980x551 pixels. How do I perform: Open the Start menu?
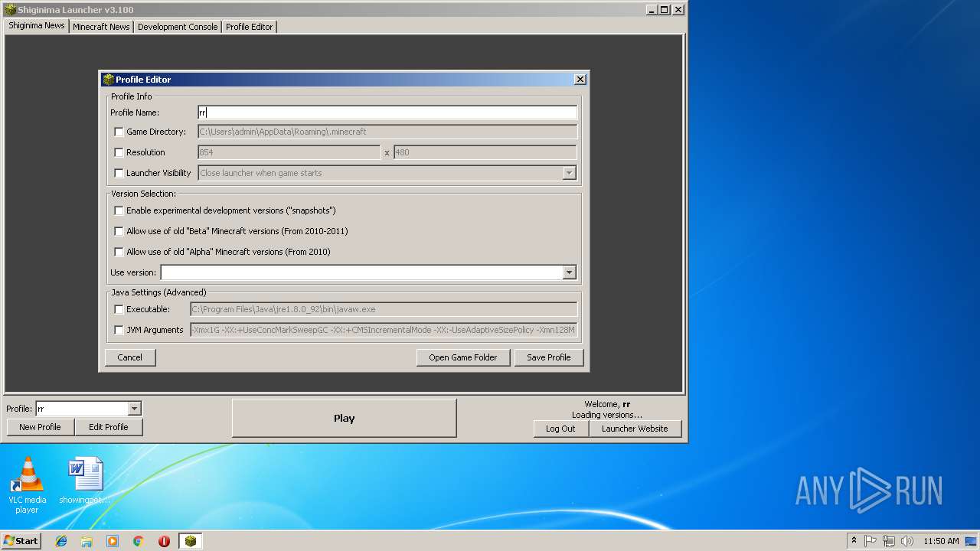21,540
